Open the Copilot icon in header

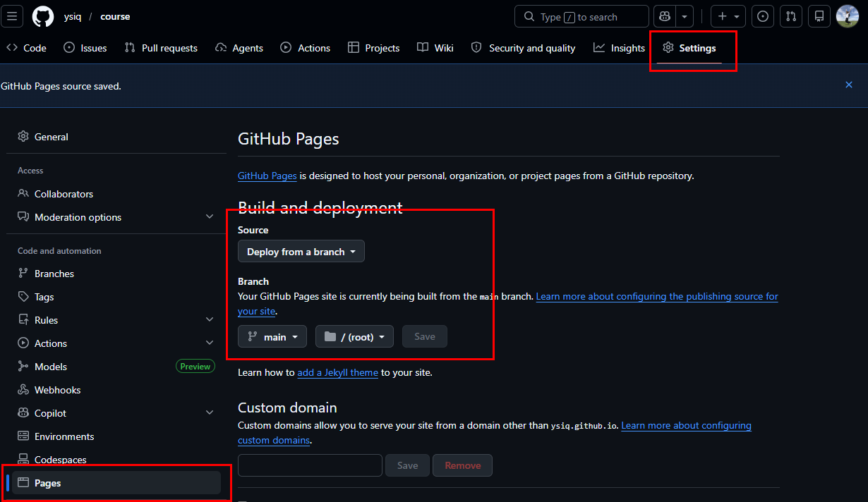(665, 16)
